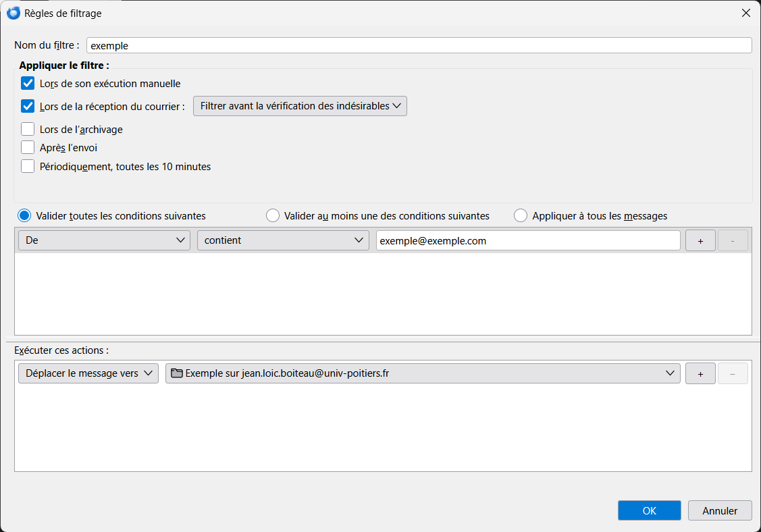Image resolution: width=761 pixels, height=532 pixels.
Task: Click the + button to add a condition
Action: pyautogui.click(x=700, y=240)
